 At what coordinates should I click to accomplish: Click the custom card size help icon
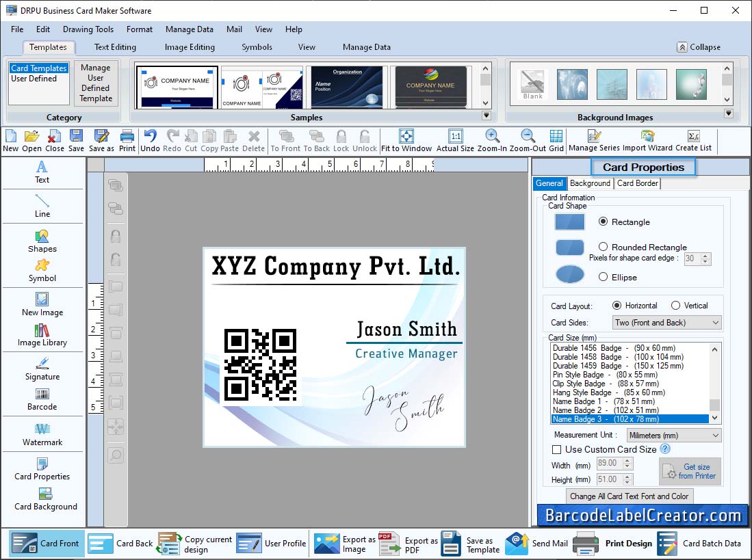point(665,449)
